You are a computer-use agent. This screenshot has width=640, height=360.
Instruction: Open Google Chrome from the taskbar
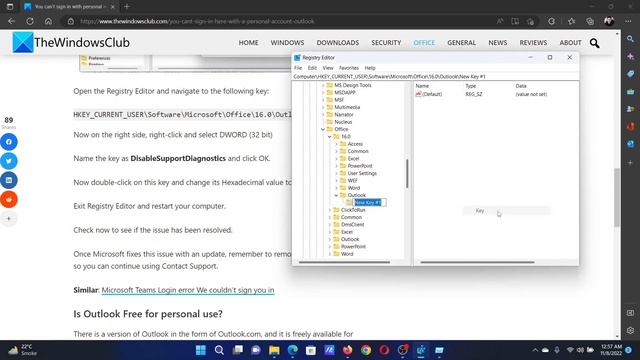point(366,350)
